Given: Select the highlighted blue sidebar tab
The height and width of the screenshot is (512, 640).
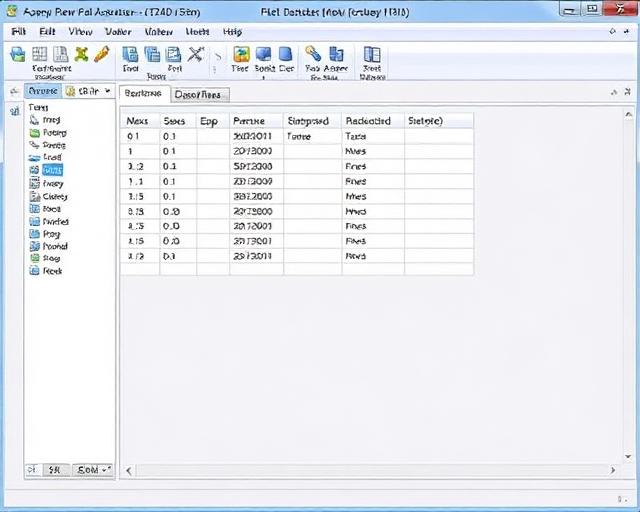Looking at the screenshot, I should (43, 91).
